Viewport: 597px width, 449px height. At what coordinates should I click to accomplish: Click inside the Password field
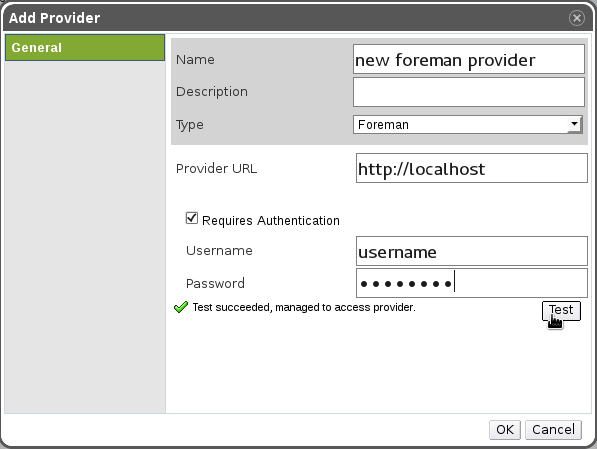[472, 283]
